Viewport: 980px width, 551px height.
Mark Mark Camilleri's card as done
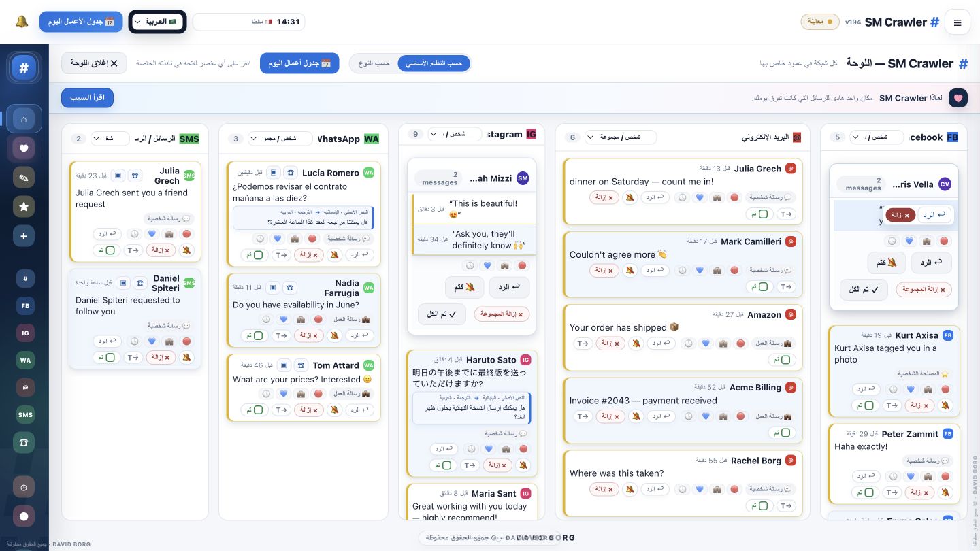(x=759, y=287)
